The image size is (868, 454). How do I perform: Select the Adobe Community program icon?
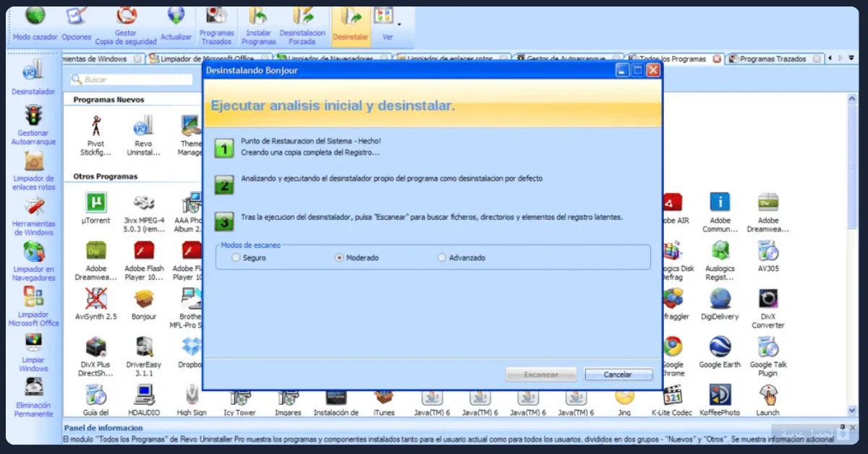[x=720, y=212]
